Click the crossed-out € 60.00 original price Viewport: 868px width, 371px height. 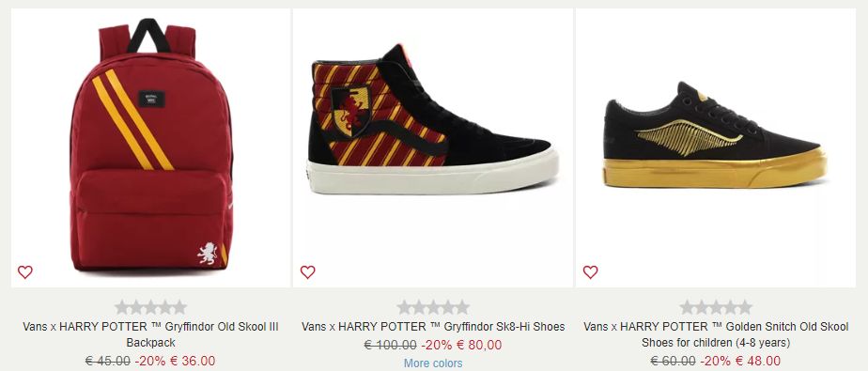[x=674, y=361]
